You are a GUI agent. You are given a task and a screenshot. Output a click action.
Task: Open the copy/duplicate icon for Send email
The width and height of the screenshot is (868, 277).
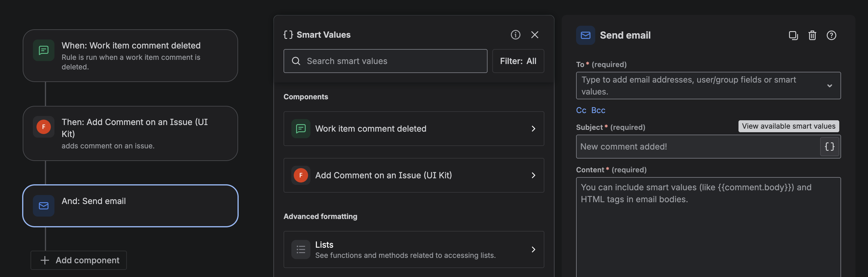click(793, 35)
